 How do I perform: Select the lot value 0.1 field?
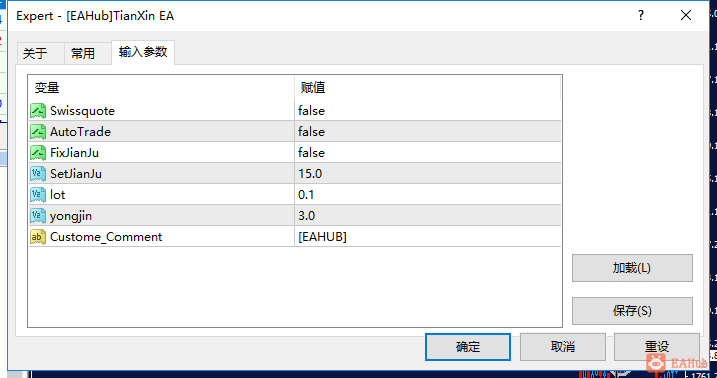pyautogui.click(x=428, y=195)
